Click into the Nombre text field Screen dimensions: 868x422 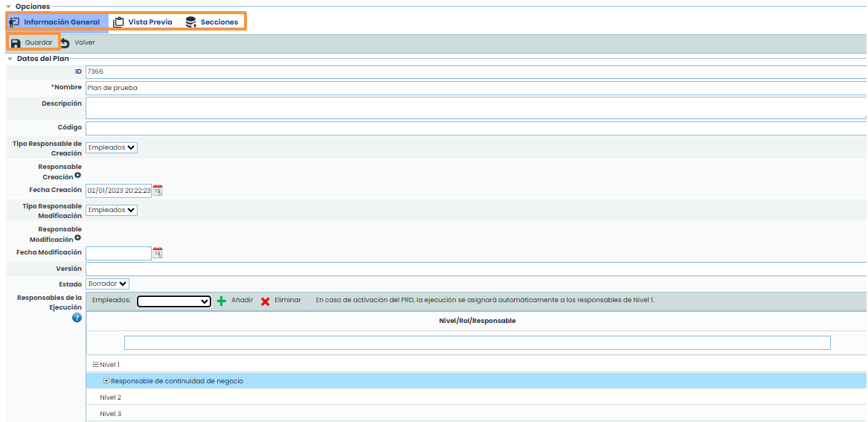pyautogui.click(x=475, y=88)
